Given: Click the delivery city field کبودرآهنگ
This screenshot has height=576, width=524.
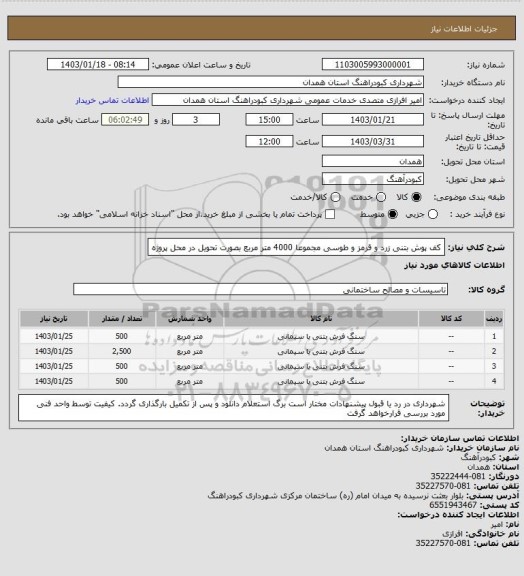Looking at the screenshot, I should pyautogui.click(x=373, y=179).
